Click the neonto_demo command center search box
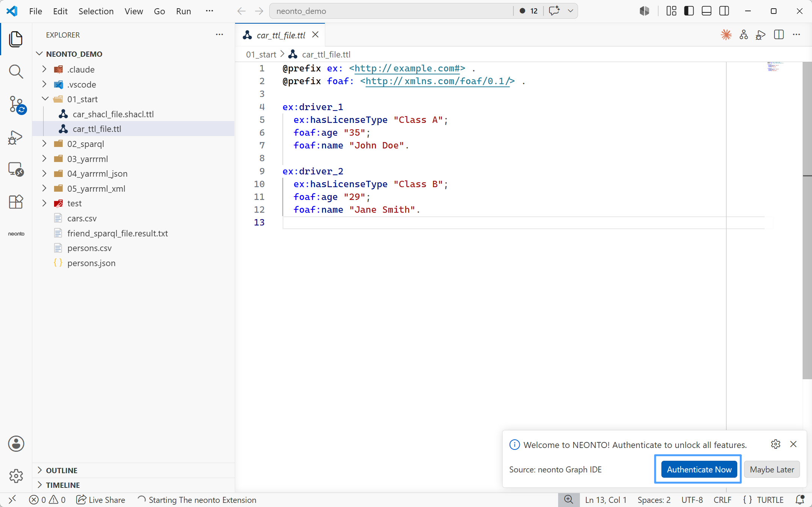The width and height of the screenshot is (812, 507). coord(391,11)
